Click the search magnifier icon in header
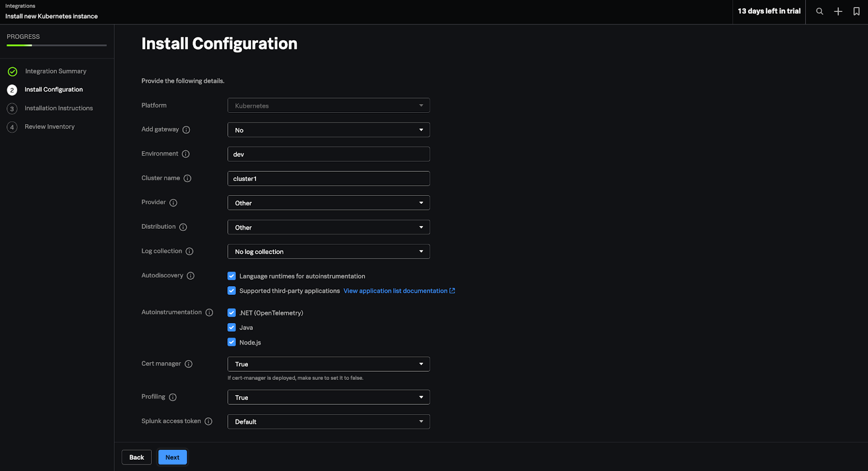This screenshot has height=471, width=868. [x=819, y=11]
